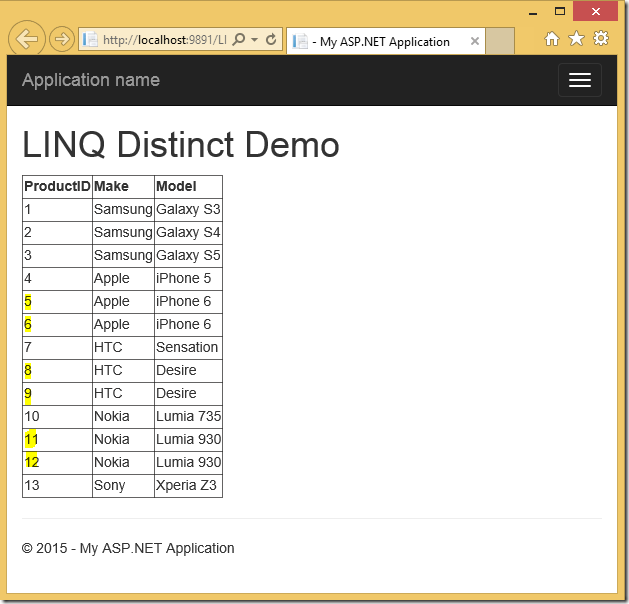Image resolution: width=629 pixels, height=604 pixels.
Task: Select the My ASP.NET Application tab
Action: tap(385, 41)
